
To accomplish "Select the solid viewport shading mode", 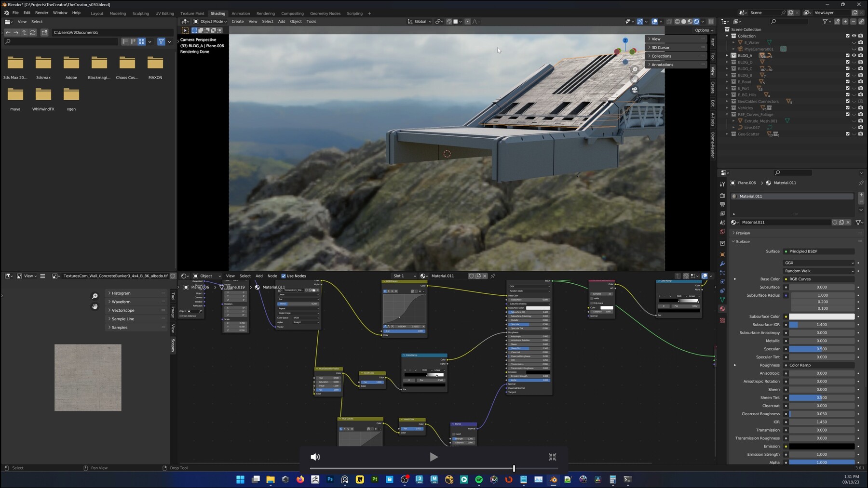I will coord(684,21).
